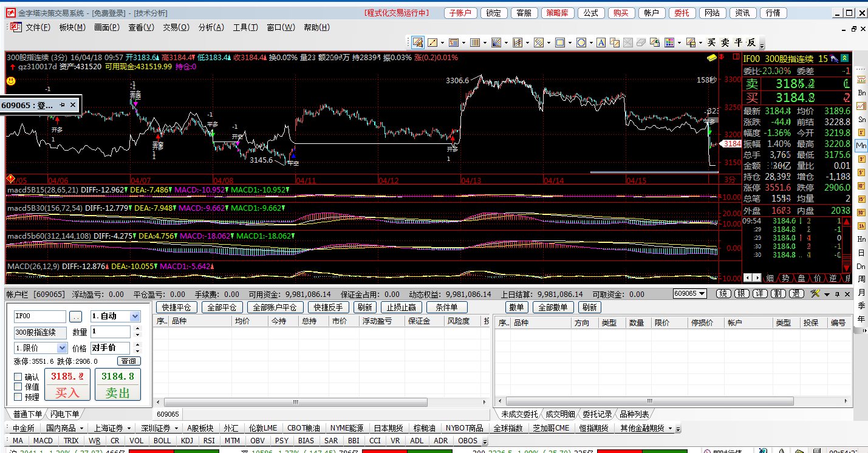Open the 分析(A) menu

point(211,27)
